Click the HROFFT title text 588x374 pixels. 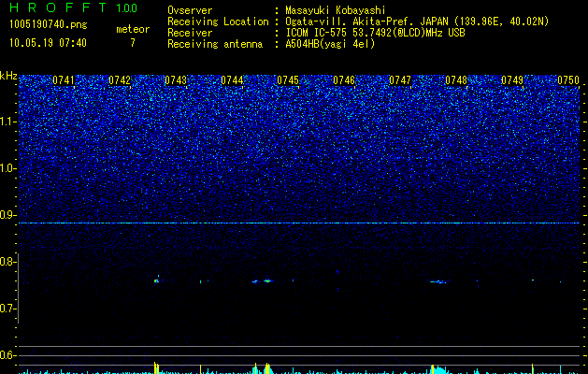tap(59, 7)
